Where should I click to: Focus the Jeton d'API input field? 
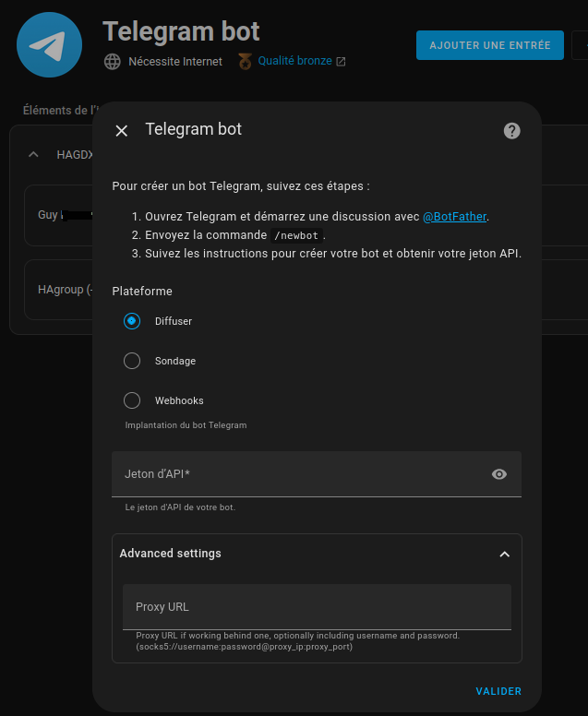pyautogui.click(x=317, y=474)
